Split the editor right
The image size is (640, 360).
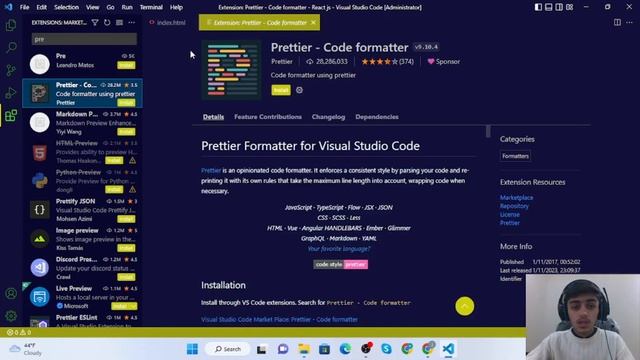pyautogui.click(x=617, y=22)
